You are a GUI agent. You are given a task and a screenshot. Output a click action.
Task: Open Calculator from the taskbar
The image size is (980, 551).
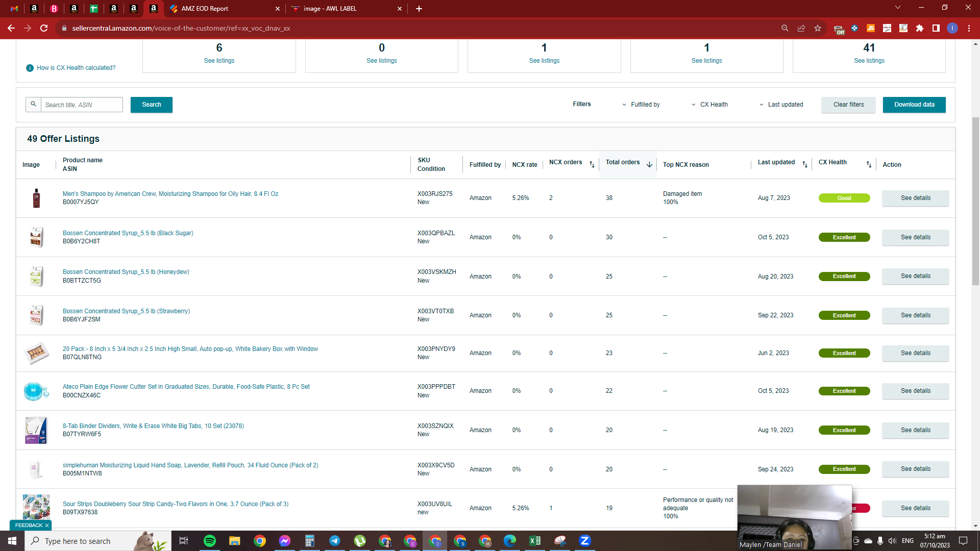310,541
